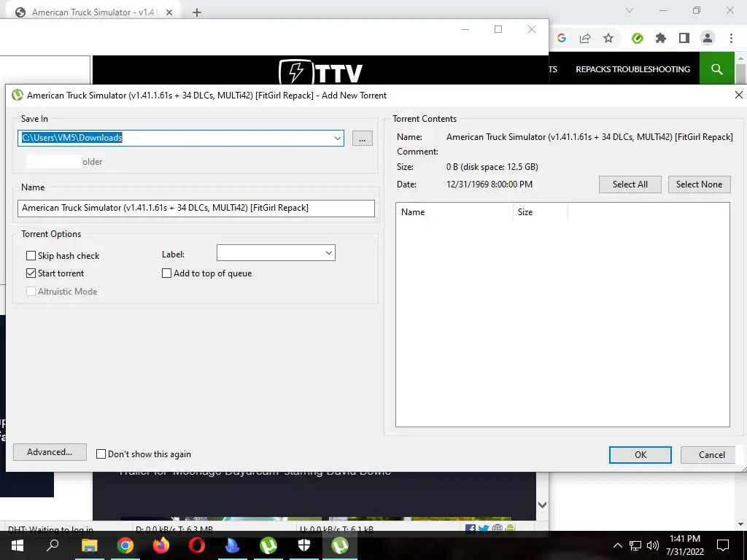
Task: Open Opera browser from taskbar
Action: [197, 545]
